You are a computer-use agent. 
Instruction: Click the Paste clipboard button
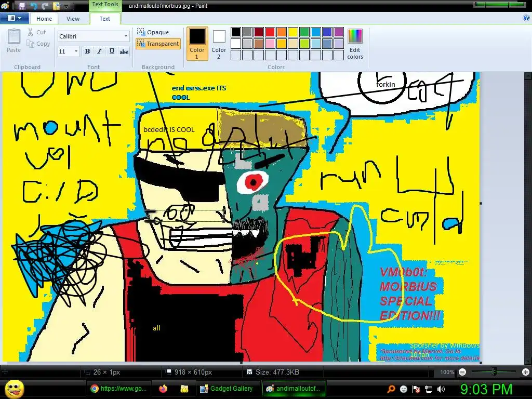click(x=14, y=41)
